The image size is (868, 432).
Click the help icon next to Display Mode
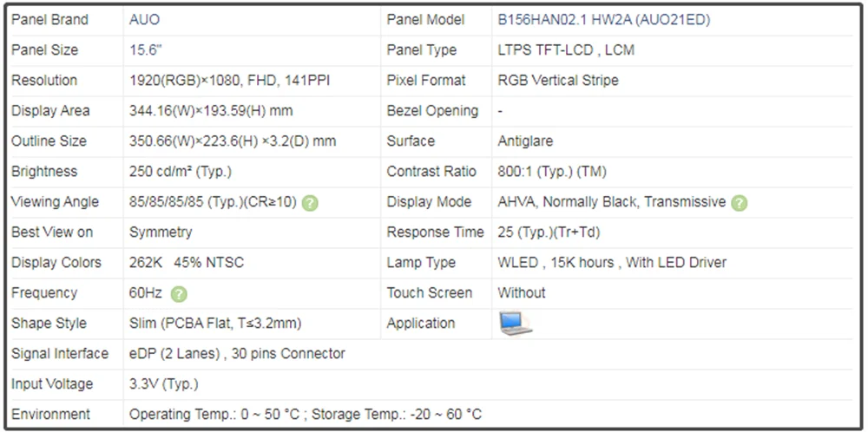[739, 203]
